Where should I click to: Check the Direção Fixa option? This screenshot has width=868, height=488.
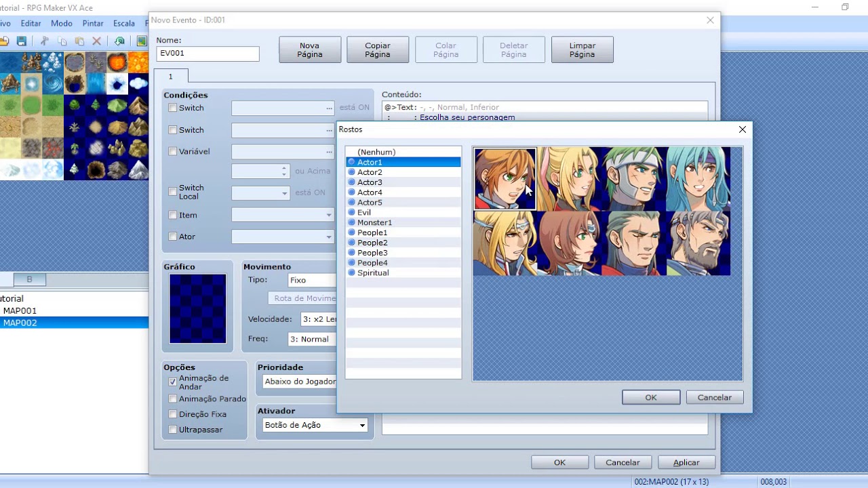tap(173, 414)
